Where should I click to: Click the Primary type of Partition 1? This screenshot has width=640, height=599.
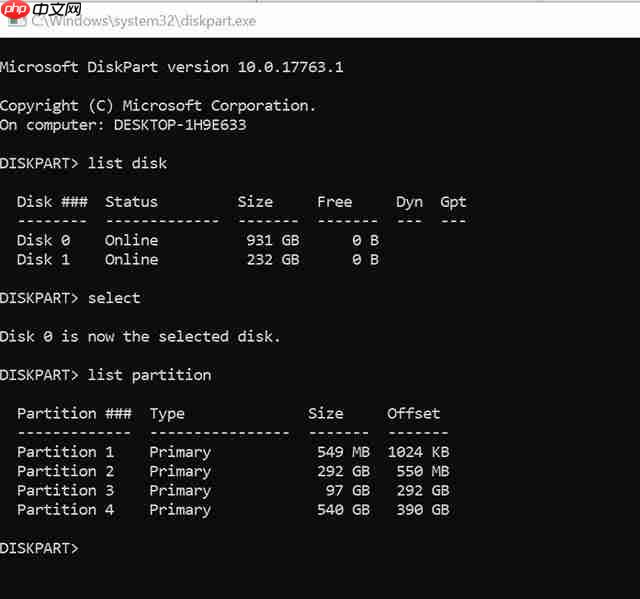pos(180,453)
